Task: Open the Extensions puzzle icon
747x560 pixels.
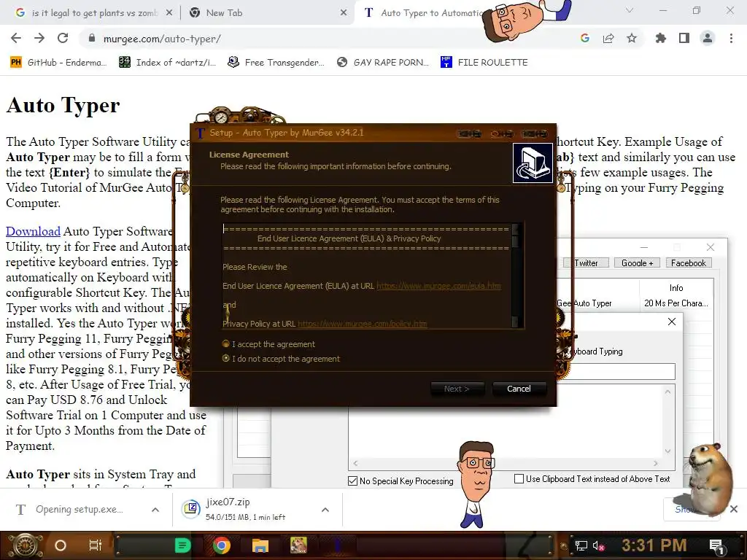Action: pos(661,38)
